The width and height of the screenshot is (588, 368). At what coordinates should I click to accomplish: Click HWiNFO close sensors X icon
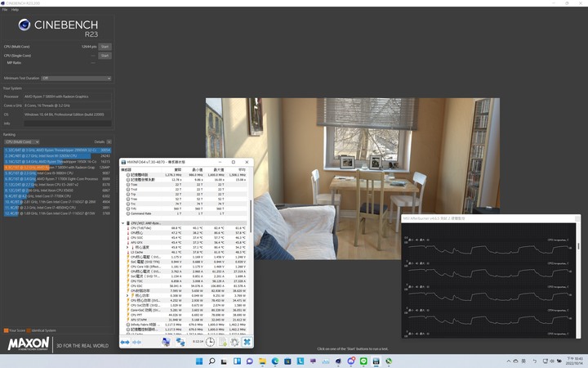247,342
